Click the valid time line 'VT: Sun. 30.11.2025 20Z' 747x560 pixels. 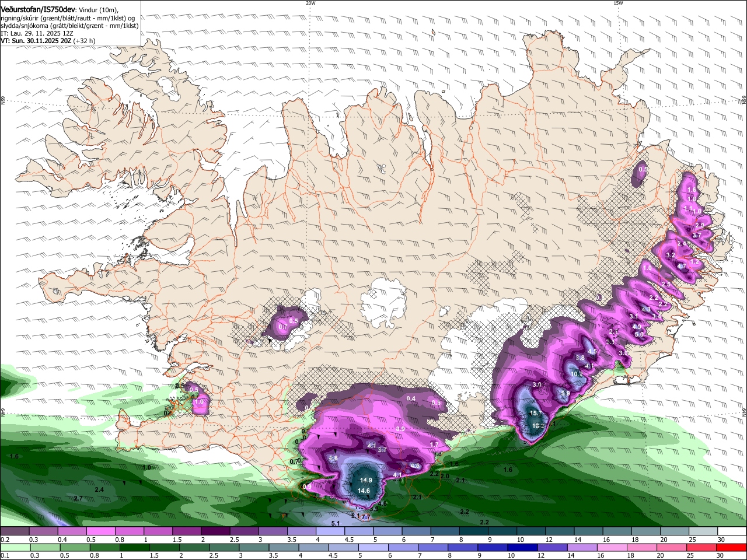point(36,41)
